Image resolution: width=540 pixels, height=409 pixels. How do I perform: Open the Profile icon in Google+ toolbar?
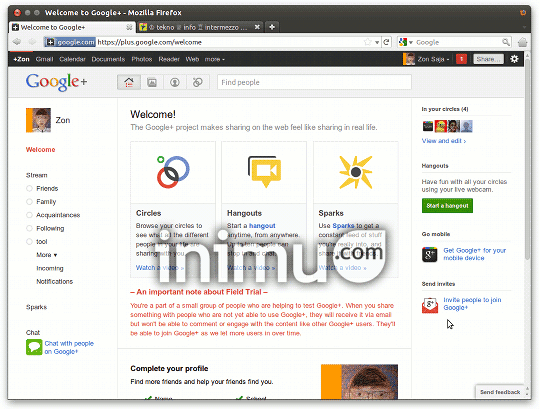[x=175, y=82]
